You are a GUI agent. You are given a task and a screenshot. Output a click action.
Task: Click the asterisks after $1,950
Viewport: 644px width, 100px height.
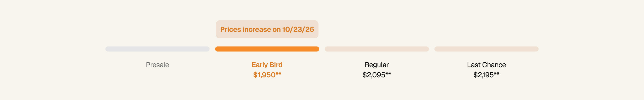278,74
